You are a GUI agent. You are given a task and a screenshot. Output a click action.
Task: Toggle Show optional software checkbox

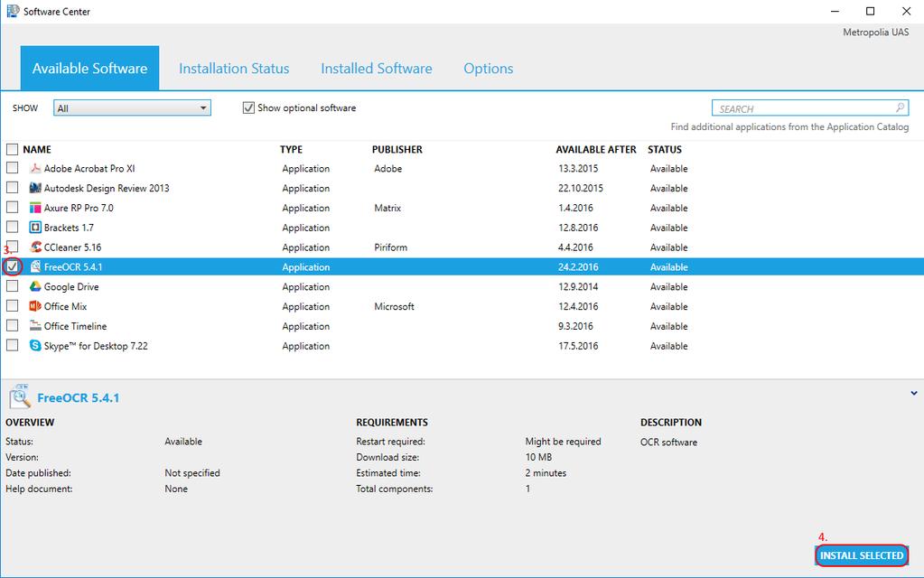click(x=248, y=107)
